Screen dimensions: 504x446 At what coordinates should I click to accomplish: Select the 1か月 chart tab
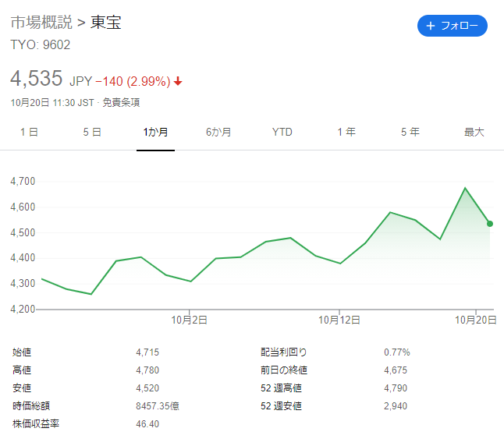155,132
